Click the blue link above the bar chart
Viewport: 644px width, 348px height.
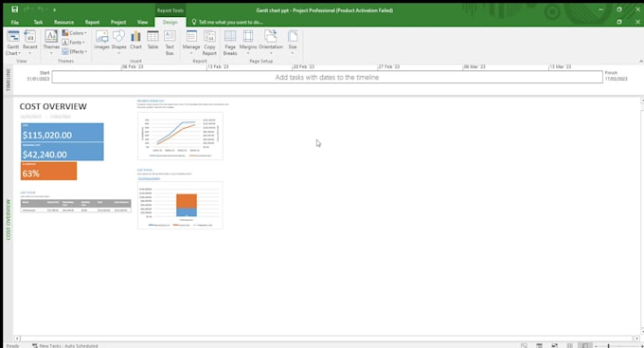click(x=149, y=178)
